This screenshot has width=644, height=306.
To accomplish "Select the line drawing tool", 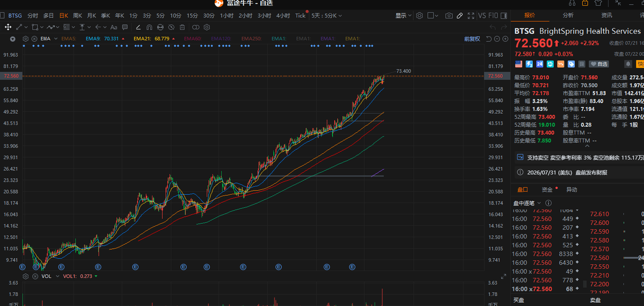I will 19,27.
